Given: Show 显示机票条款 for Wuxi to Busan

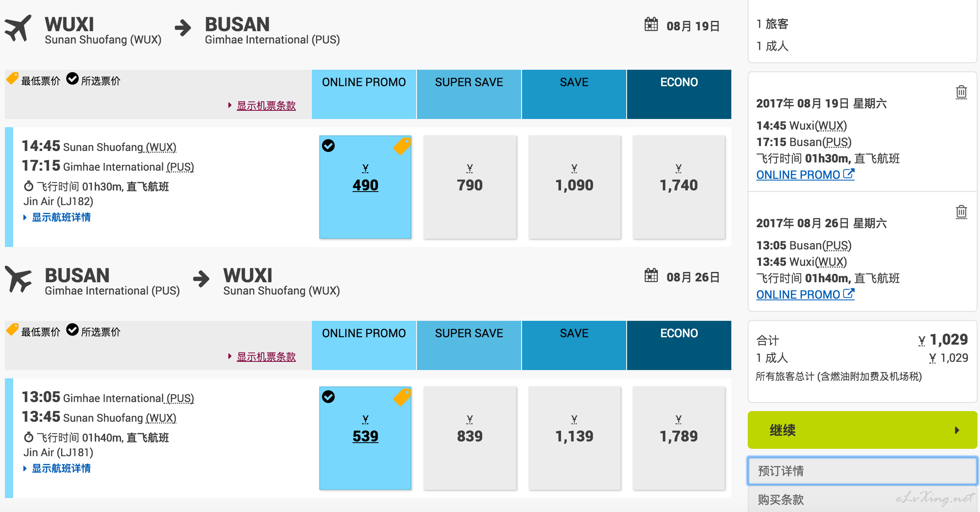Looking at the screenshot, I should 266,106.
